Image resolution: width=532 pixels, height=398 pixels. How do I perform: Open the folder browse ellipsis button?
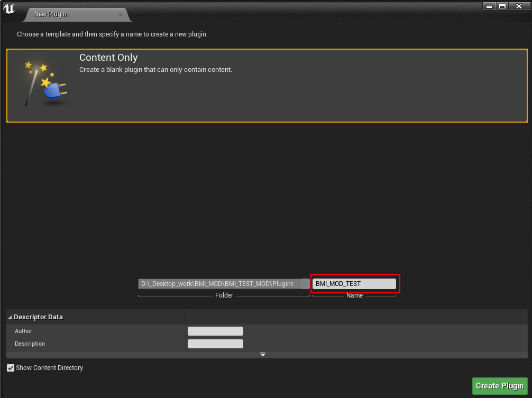[305, 284]
